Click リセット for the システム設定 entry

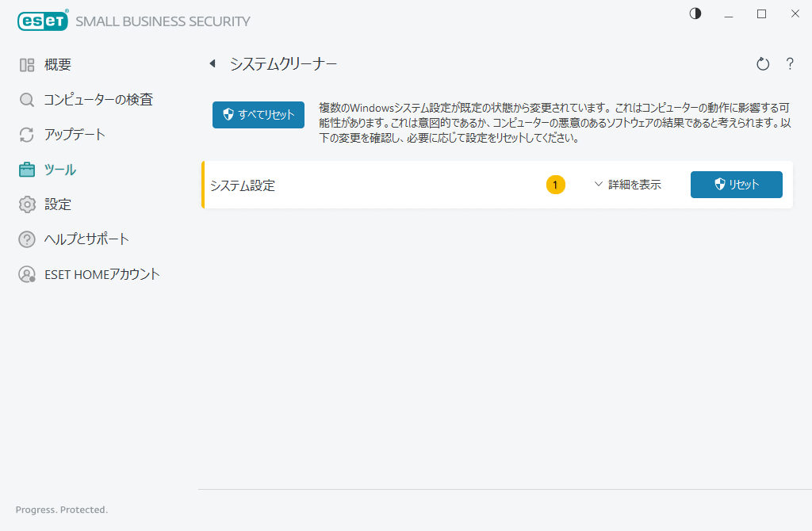click(x=736, y=184)
